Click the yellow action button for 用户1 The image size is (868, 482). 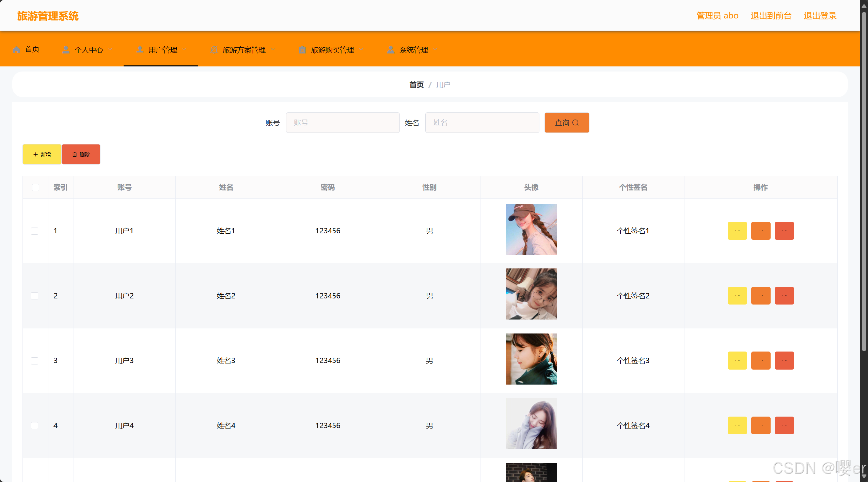737,231
